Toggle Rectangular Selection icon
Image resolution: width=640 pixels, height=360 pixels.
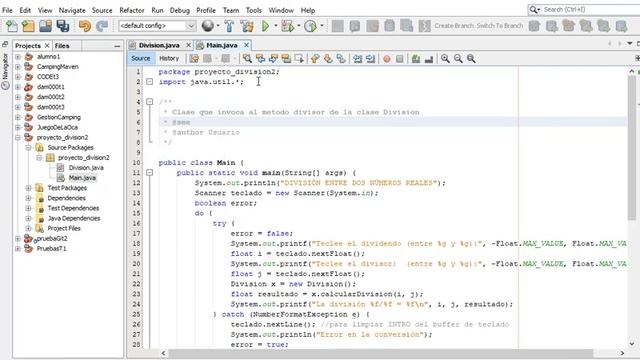point(299,59)
